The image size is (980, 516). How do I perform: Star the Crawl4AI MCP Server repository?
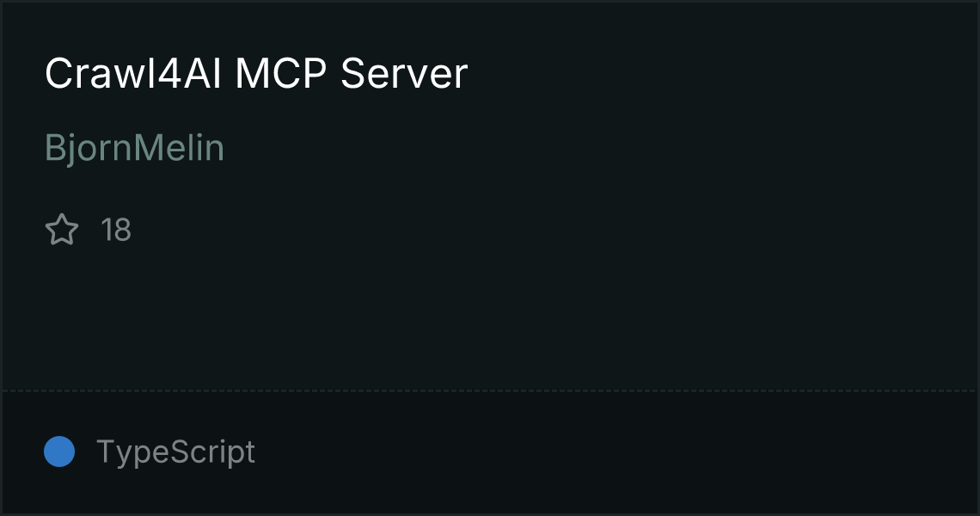click(62, 230)
